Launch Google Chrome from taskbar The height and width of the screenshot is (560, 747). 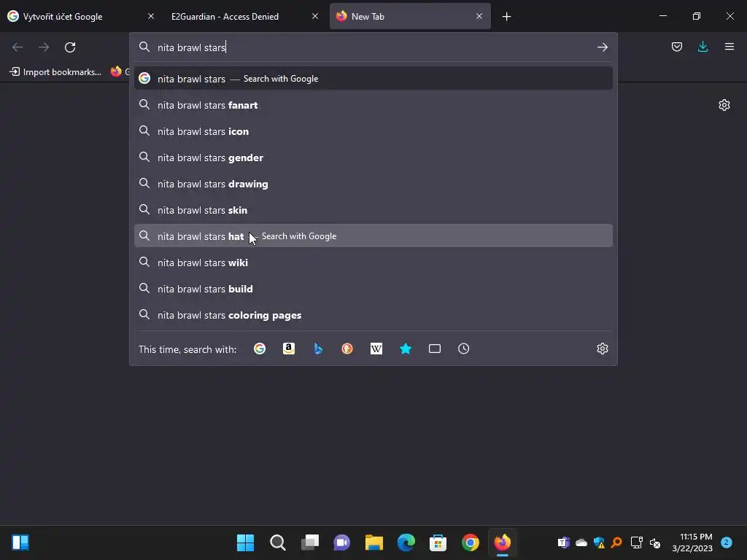(471, 542)
